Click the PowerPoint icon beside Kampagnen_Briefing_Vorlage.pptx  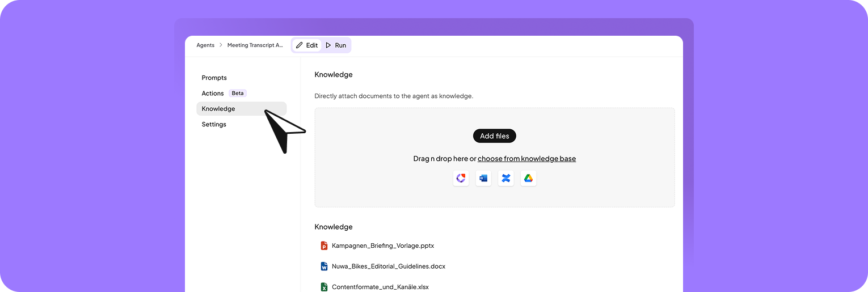tap(324, 246)
